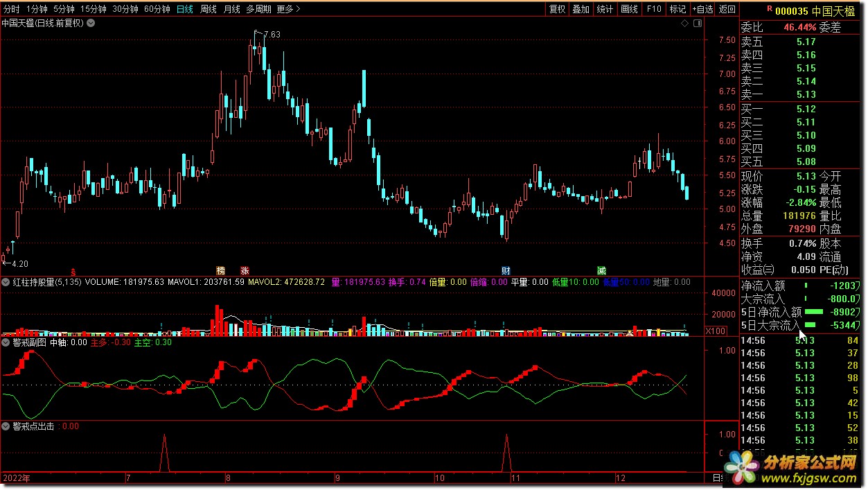The image size is (868, 490).
Task: Click the 统计 statistics button
Action: tap(605, 9)
